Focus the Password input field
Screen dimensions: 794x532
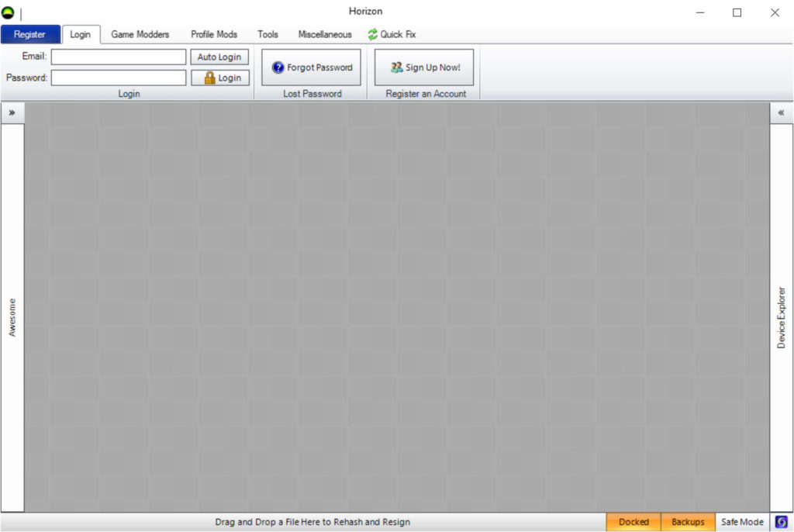(119, 78)
